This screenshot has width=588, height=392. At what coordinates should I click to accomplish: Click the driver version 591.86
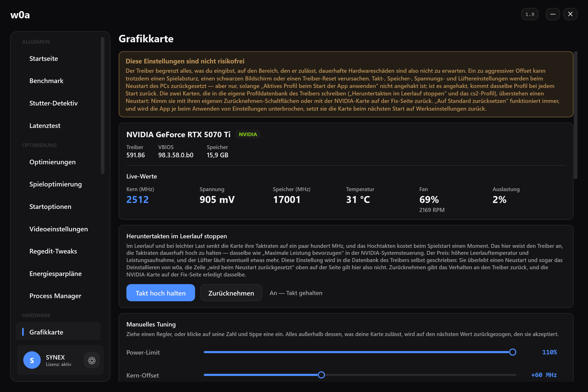point(136,155)
